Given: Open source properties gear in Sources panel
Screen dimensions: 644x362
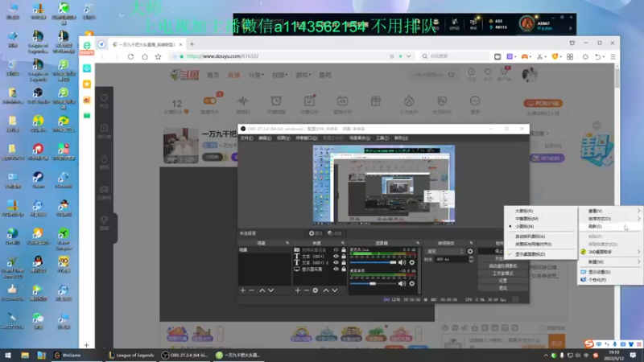Looking at the screenshot, I should point(316,290).
